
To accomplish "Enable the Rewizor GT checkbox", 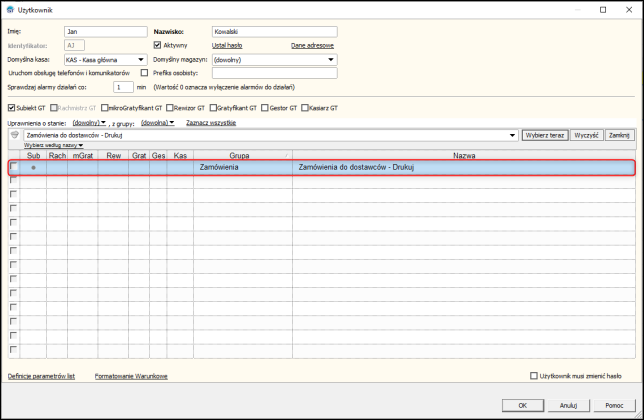I will pos(170,108).
